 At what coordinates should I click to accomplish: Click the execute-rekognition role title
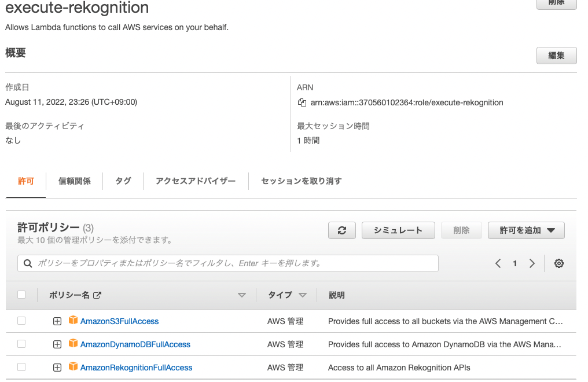[x=77, y=8]
